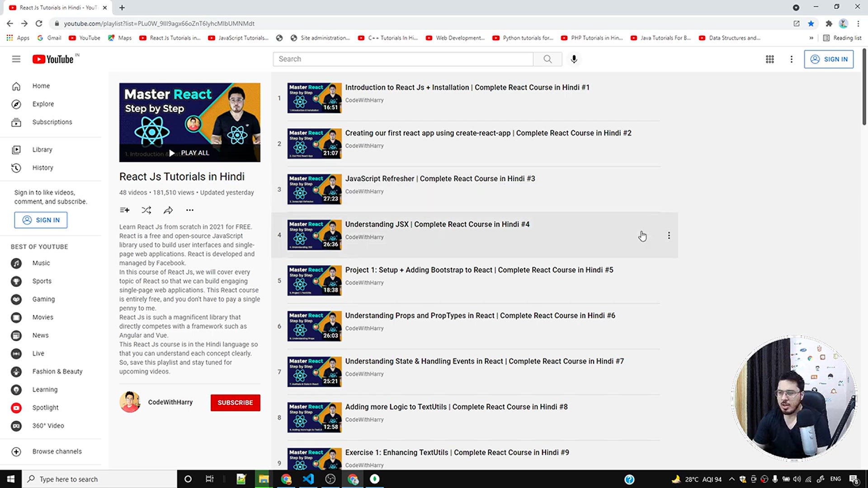Image resolution: width=868 pixels, height=488 pixels.
Task: Open Understanding Props and PropTypes video #6
Action: (x=480, y=316)
